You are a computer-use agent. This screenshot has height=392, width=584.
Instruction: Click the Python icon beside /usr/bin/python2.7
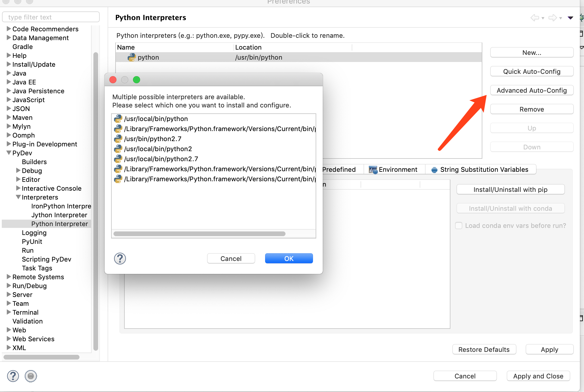coord(118,139)
